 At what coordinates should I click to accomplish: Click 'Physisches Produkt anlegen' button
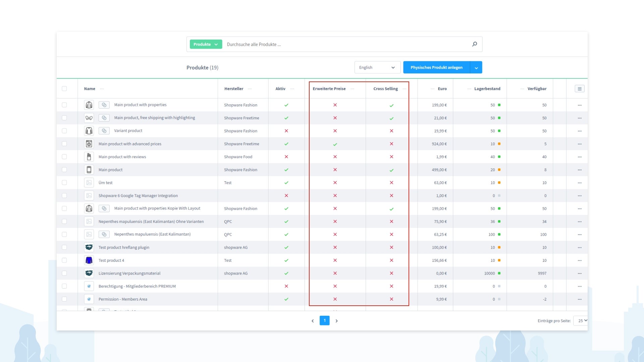pyautogui.click(x=437, y=67)
